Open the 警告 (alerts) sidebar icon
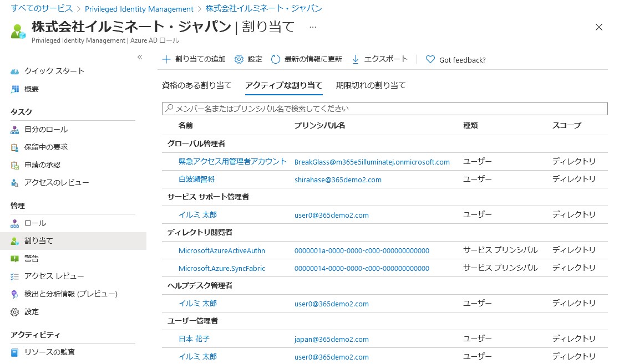Viewport: 619px width, 364px height. point(14,258)
